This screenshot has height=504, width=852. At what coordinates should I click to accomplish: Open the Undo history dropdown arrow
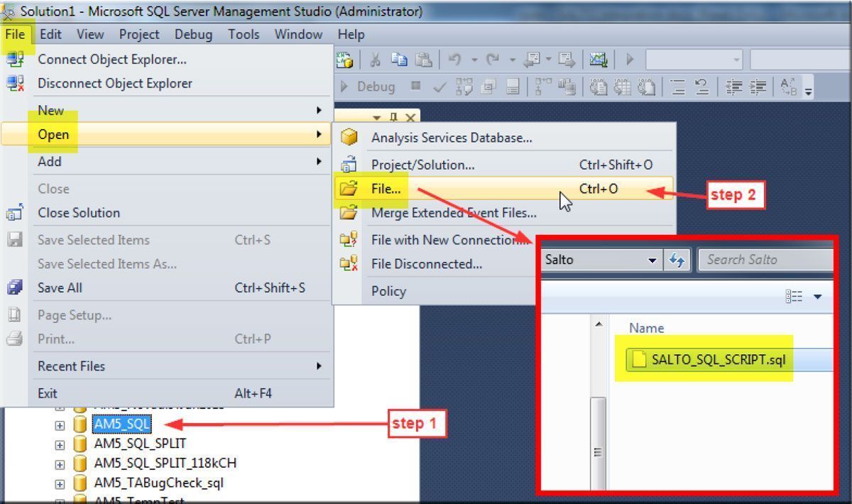[474, 60]
